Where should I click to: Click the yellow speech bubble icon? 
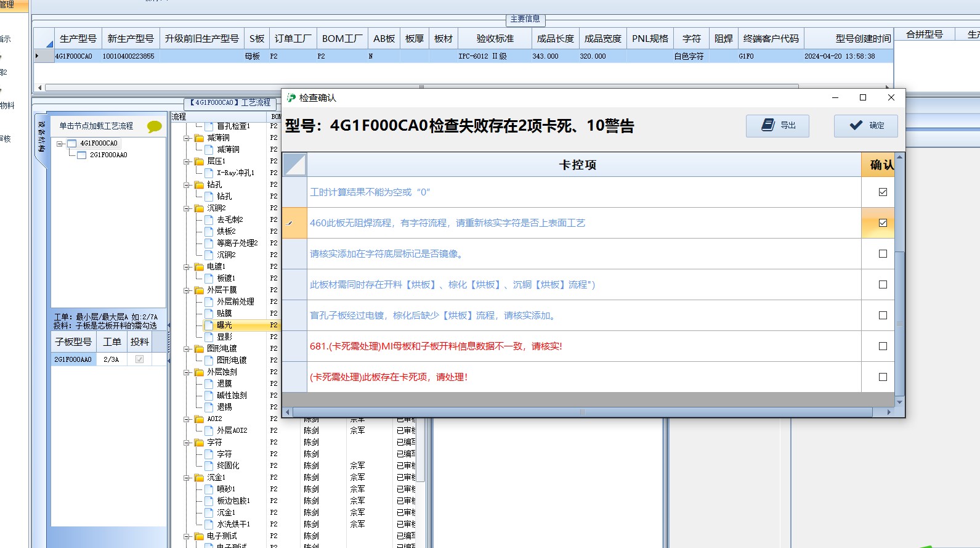[154, 126]
